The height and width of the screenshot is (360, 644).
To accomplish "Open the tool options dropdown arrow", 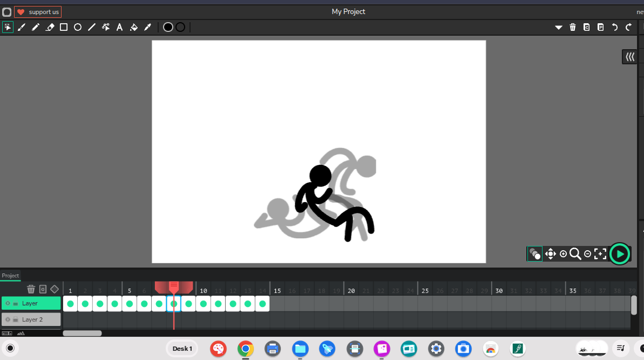I will pos(559,27).
